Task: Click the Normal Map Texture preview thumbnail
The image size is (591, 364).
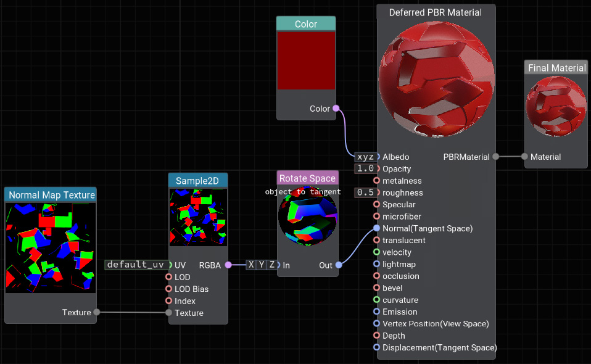Action: [51, 248]
